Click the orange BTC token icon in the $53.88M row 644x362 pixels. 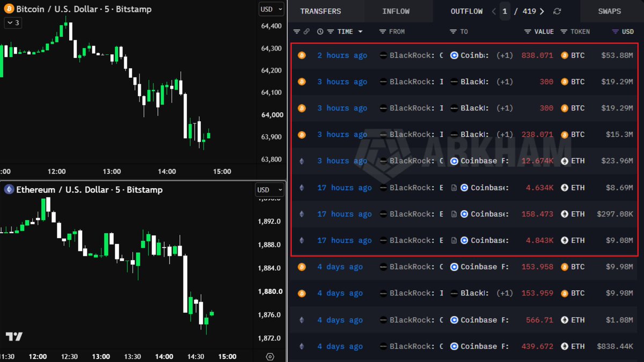coord(564,55)
